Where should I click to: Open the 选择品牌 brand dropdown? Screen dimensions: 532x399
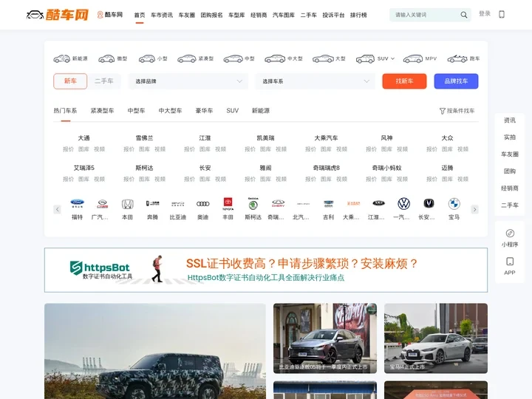click(188, 81)
